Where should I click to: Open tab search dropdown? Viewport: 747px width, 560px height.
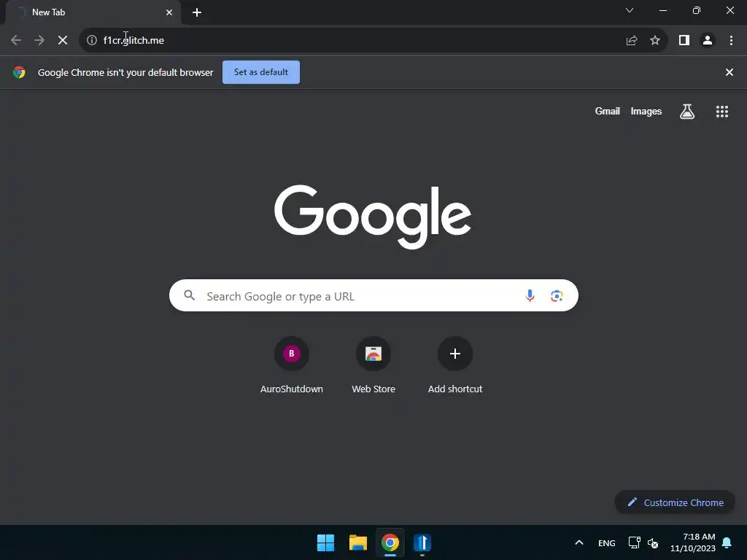(630, 10)
